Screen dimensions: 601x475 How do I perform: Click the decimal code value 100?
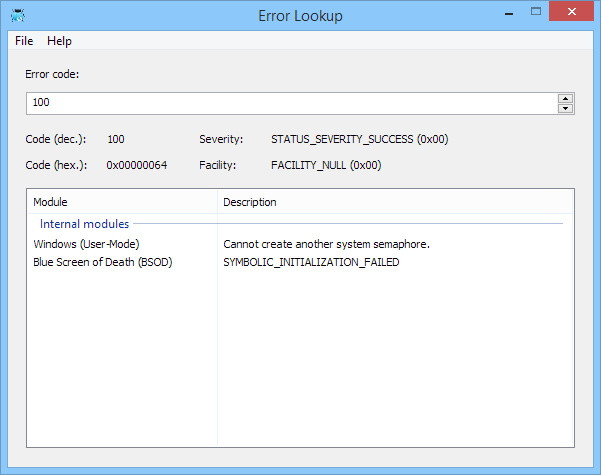(116, 139)
